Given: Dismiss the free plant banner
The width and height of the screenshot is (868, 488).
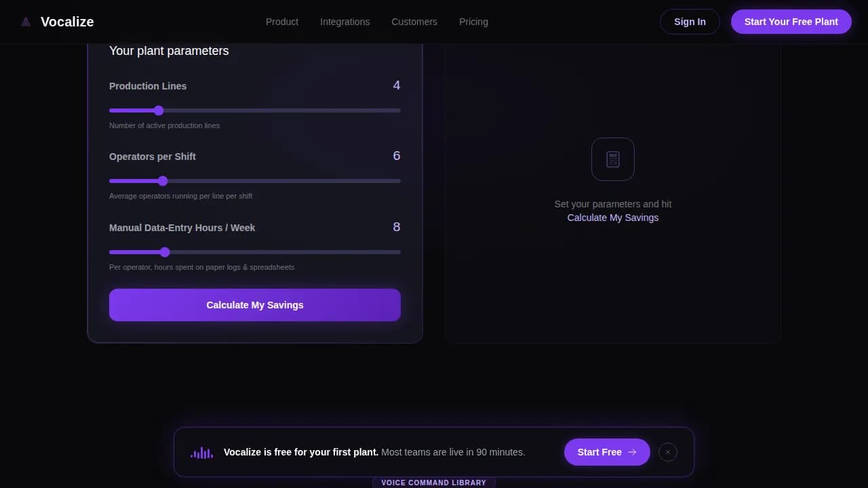Looking at the screenshot, I should pos(667,452).
